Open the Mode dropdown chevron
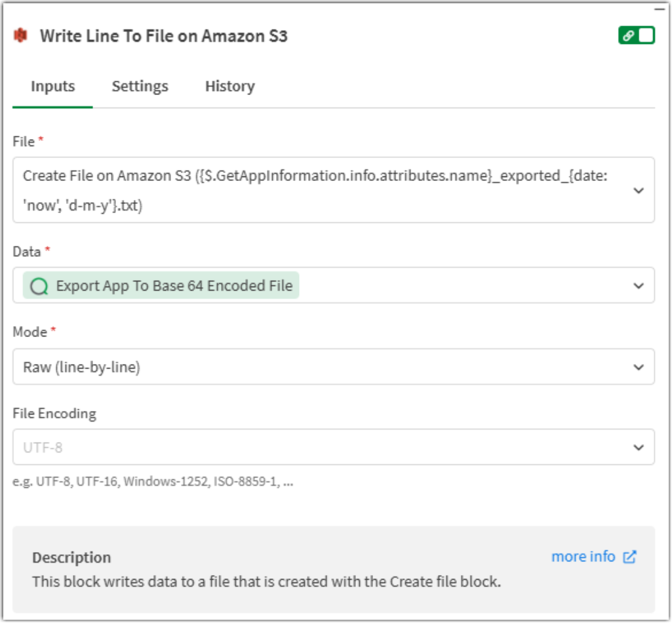The height and width of the screenshot is (623, 672). point(639,367)
